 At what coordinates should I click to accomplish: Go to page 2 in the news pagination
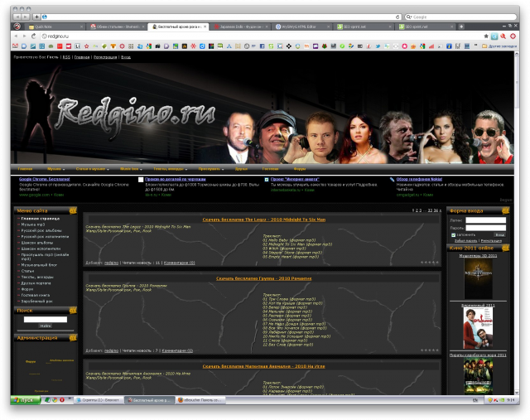click(418, 211)
